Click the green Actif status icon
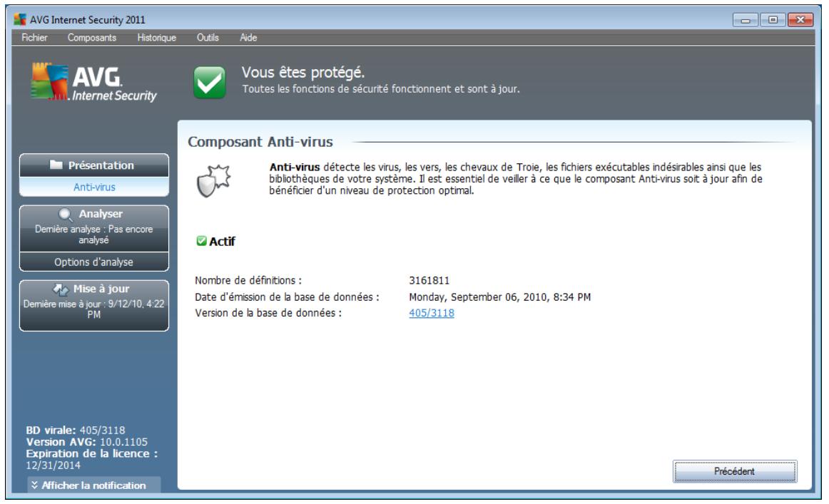829x504 pixels. click(x=201, y=241)
